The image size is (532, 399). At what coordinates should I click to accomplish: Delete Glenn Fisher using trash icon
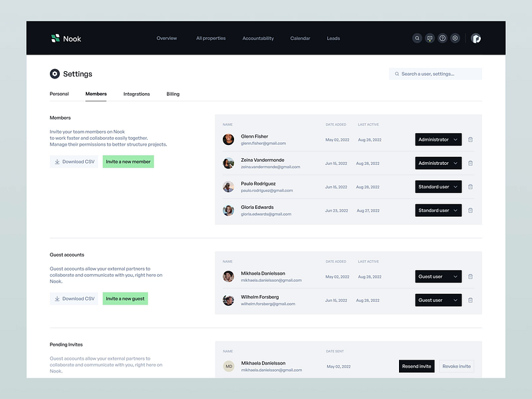tap(470, 140)
